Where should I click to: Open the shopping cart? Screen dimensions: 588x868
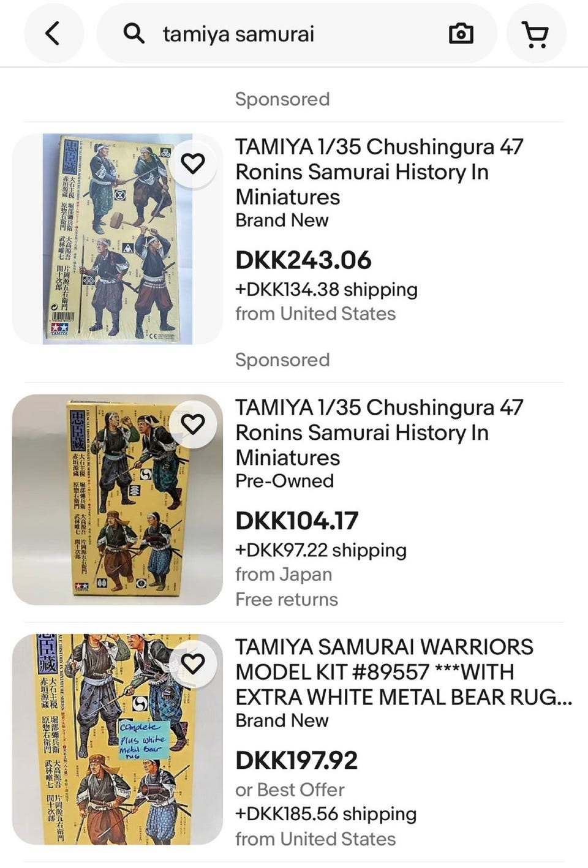click(x=536, y=33)
